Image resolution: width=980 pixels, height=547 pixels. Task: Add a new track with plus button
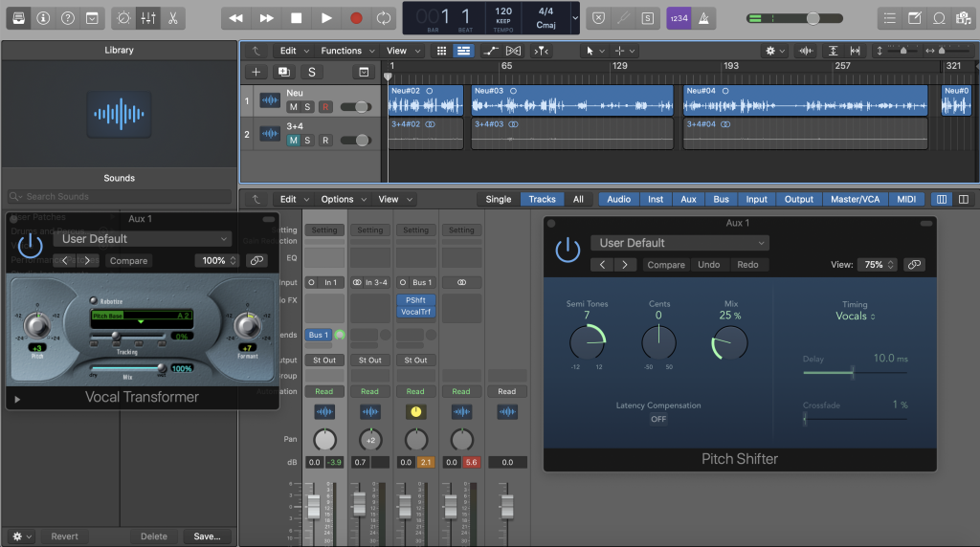click(256, 72)
